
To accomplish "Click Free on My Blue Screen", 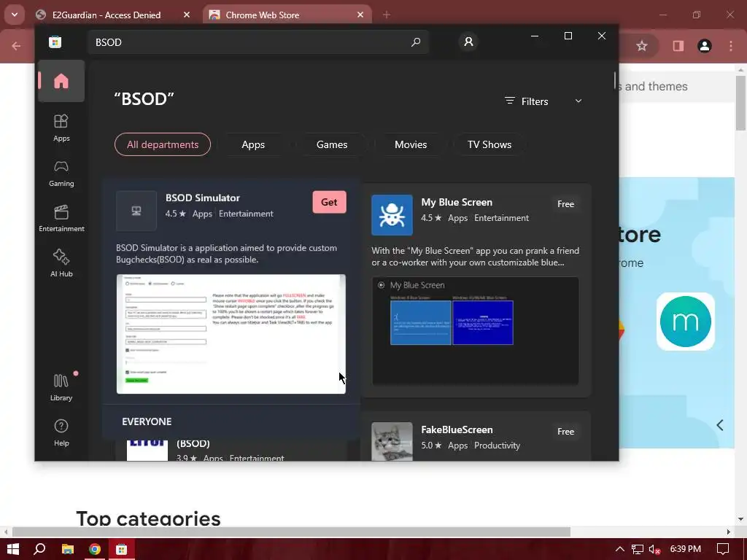I will coord(565,204).
